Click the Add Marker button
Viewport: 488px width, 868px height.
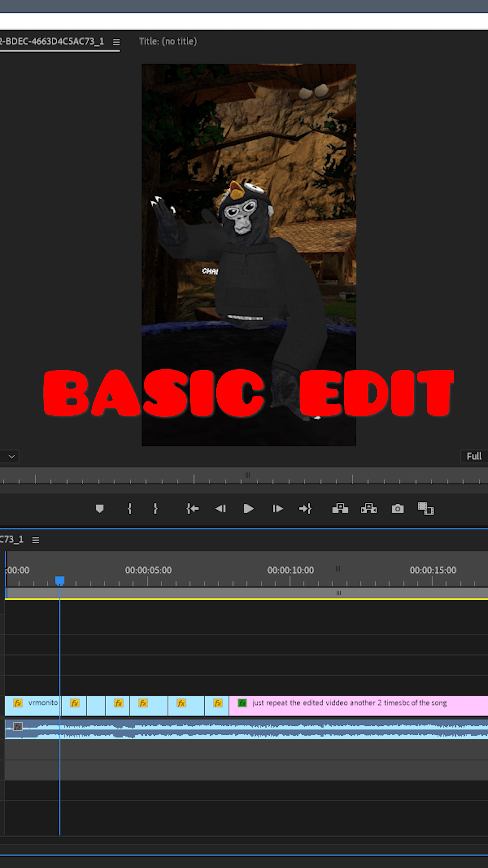pyautogui.click(x=99, y=509)
